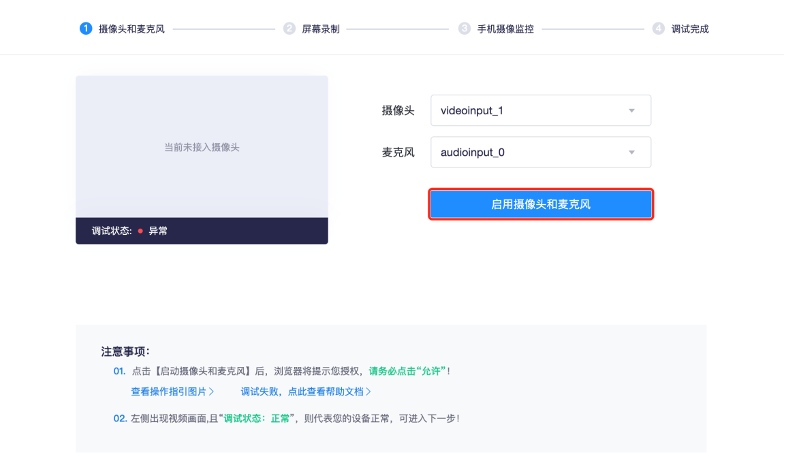The height and width of the screenshot is (470, 785).
Task: Click the step 4 numbered circle icon
Action: pos(658,29)
